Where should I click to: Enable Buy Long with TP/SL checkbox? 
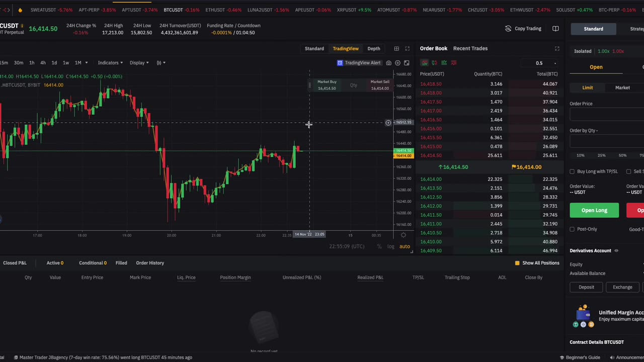click(x=572, y=171)
